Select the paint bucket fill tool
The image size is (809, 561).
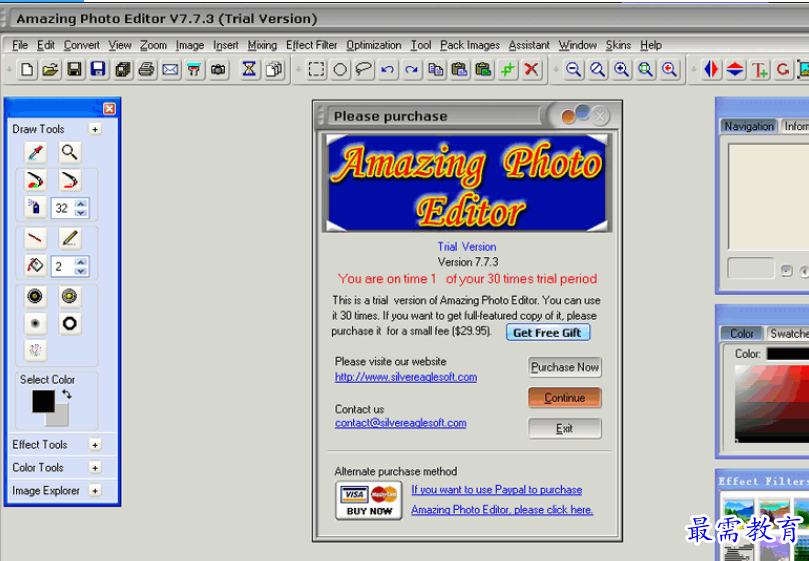tap(35, 266)
